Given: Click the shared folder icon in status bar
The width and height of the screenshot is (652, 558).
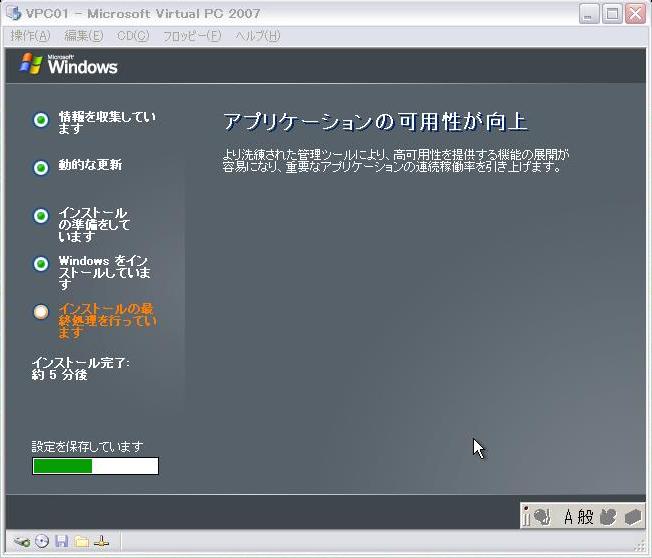Looking at the screenshot, I should pos(82,541).
